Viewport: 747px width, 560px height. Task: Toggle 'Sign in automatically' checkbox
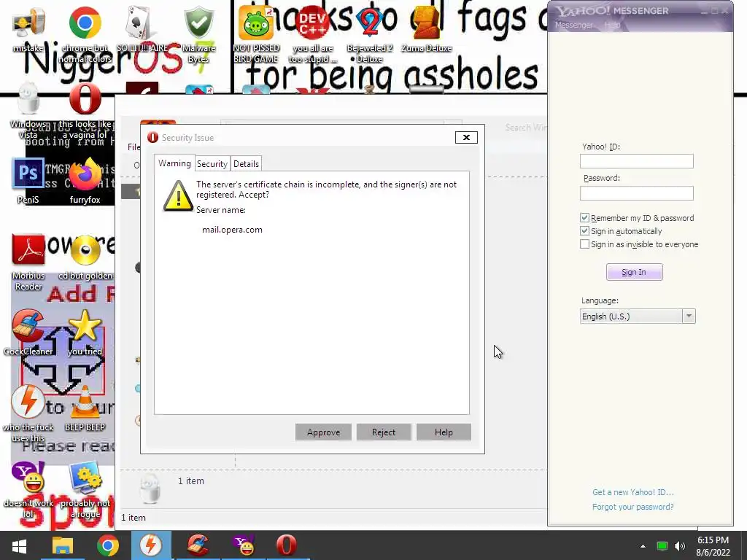pos(584,231)
